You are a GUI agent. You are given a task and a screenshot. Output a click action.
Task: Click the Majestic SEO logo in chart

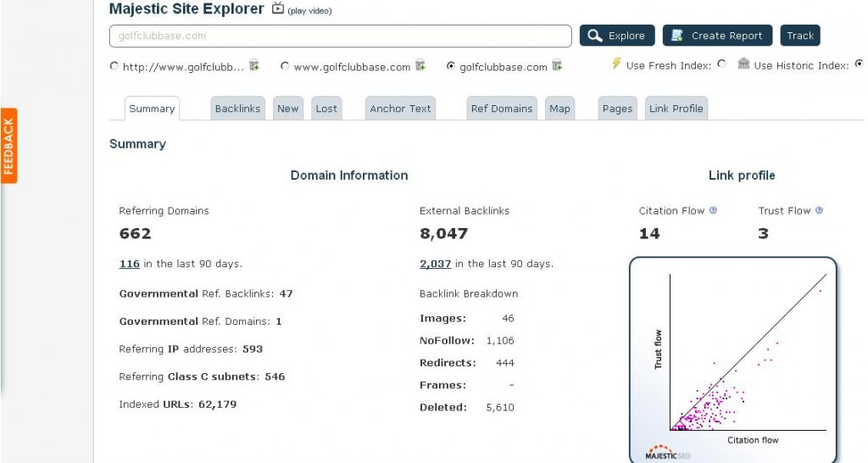668,453
